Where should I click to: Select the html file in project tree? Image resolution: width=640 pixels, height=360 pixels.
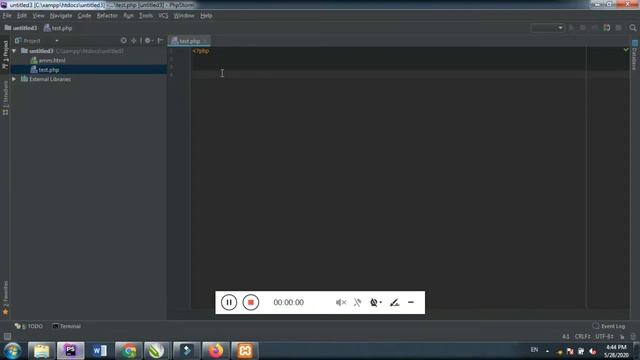pos(48,60)
